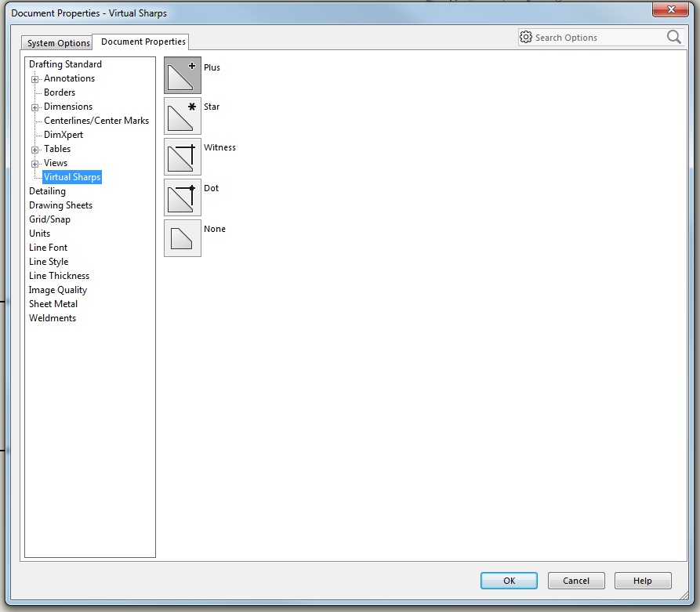The image size is (700, 612).
Task: Open Centerlines/Center Marks settings
Action: (96, 121)
